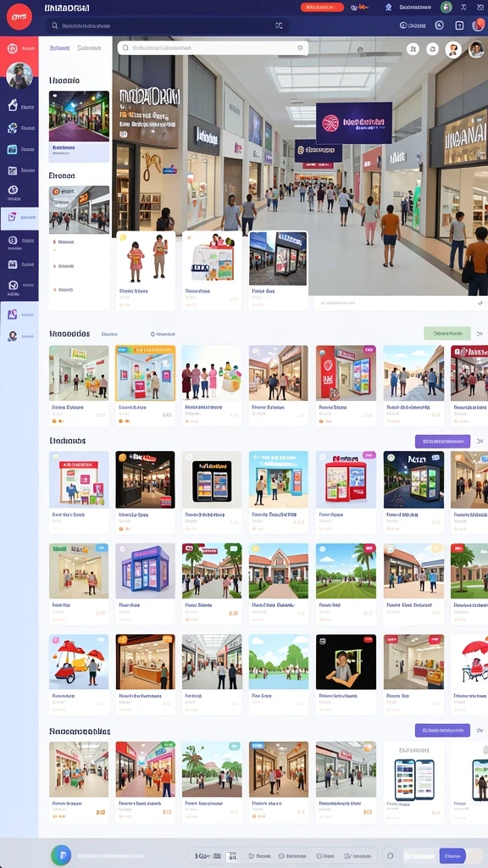Viewport: 488px width, 868px height.
Task: Open the red umbrella cart thumbnail
Action: (x=79, y=674)
